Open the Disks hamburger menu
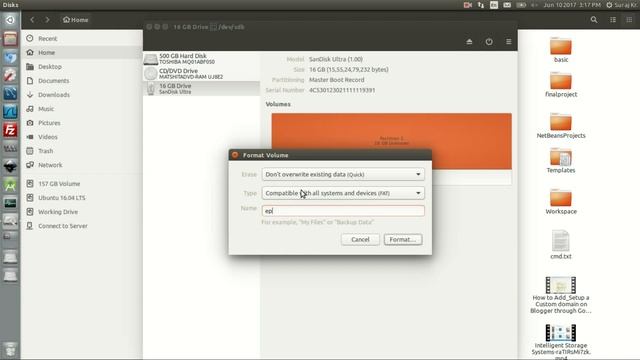Screen dimensions: 640x360 509,42
